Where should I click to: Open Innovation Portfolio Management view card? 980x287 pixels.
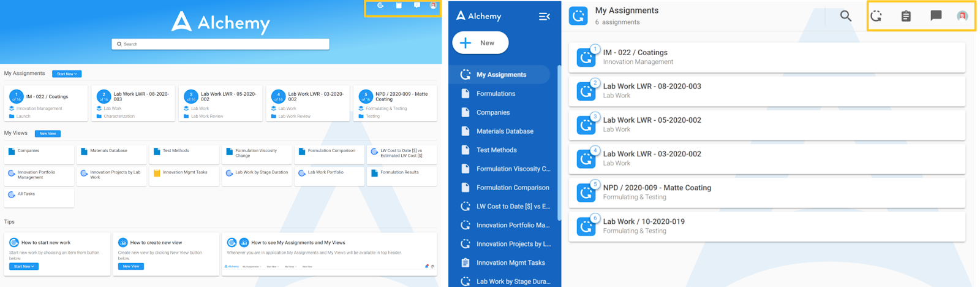point(39,176)
